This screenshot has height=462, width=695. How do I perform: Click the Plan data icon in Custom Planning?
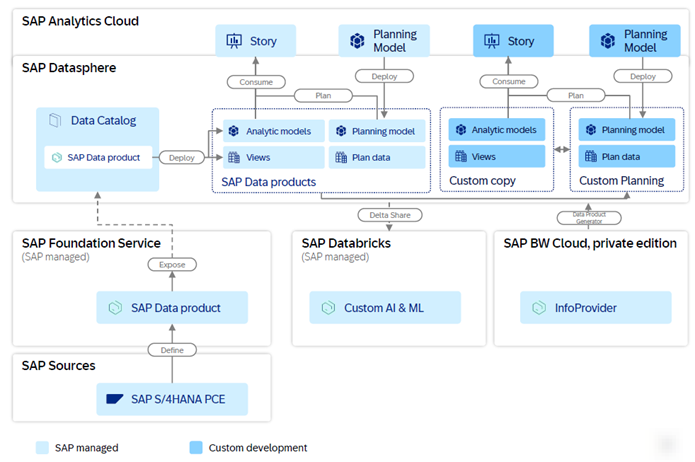(590, 157)
